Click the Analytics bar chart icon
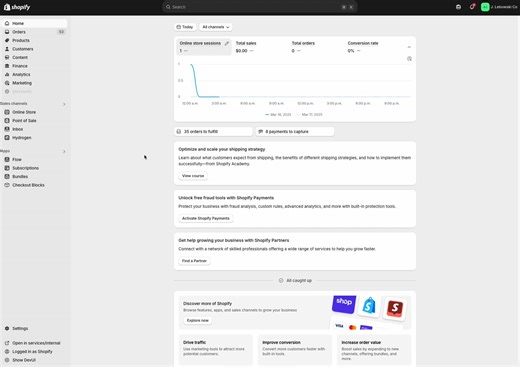The image size is (520, 367). pos(7,74)
